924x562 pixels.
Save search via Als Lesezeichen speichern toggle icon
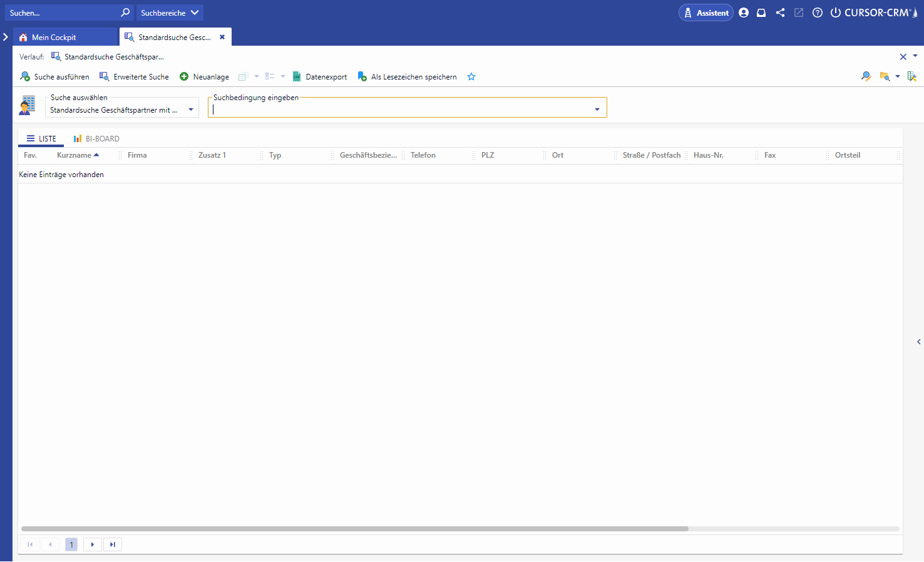[362, 76]
